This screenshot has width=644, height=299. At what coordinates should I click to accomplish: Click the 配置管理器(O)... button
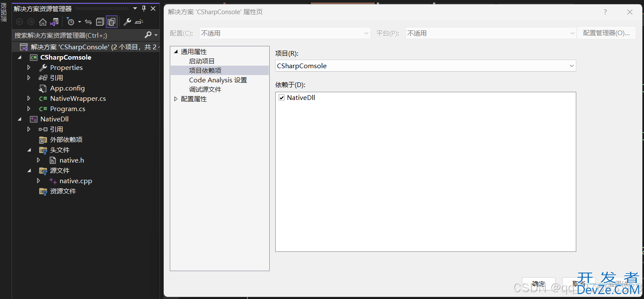[606, 33]
